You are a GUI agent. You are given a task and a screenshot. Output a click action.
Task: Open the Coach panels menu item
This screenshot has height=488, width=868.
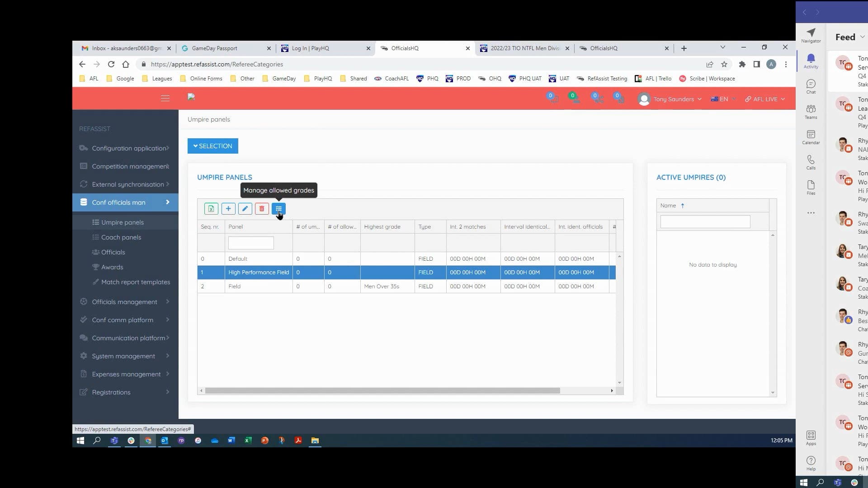click(121, 237)
